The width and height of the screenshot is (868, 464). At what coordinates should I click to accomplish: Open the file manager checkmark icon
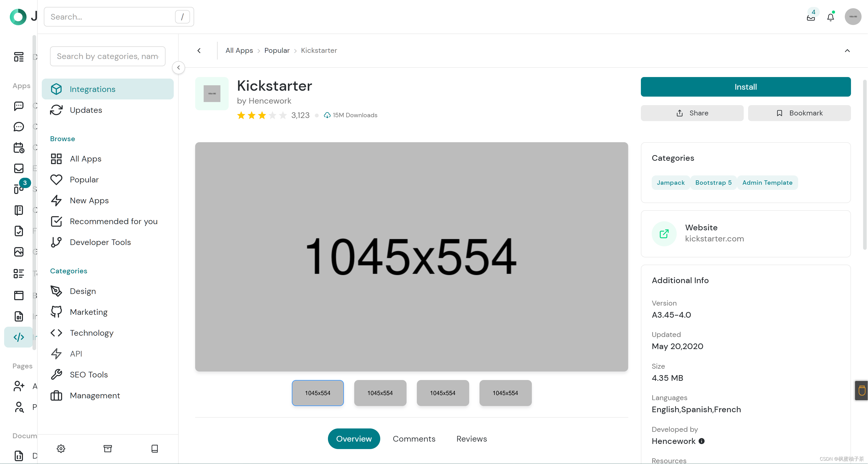[19, 231]
